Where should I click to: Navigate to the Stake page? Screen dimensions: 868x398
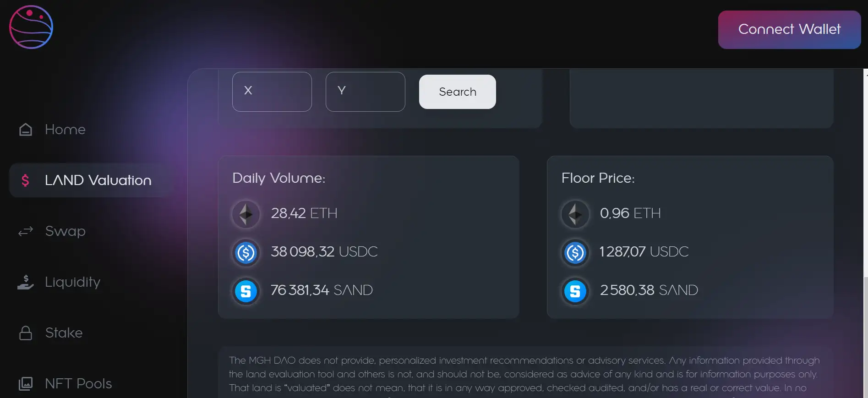(x=64, y=333)
